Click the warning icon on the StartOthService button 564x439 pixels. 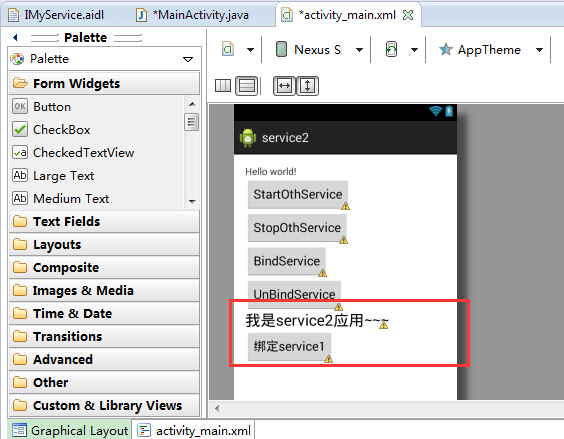point(345,206)
